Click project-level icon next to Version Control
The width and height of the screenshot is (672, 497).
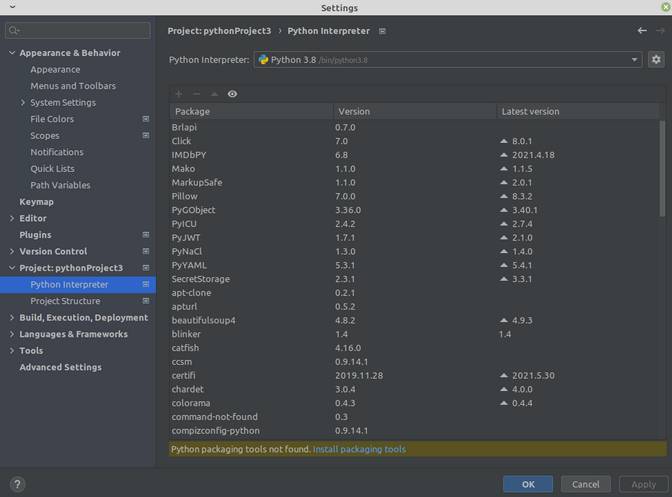pyautogui.click(x=146, y=251)
